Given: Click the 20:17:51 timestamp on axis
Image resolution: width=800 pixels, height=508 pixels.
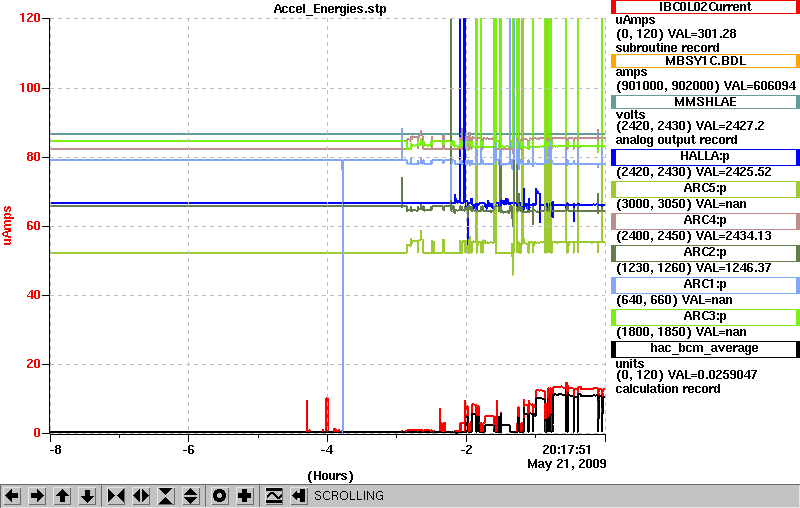Looking at the screenshot, I should tap(566, 450).
